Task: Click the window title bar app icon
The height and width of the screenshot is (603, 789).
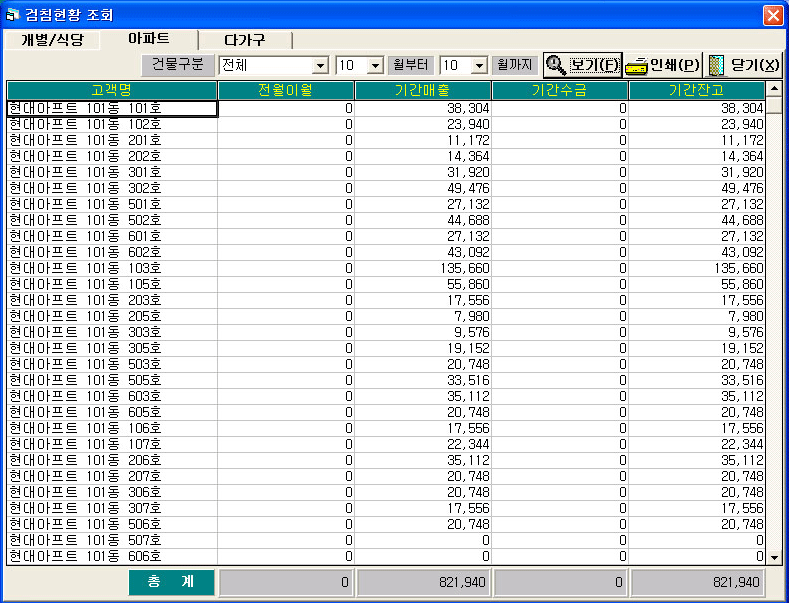Action: pyautogui.click(x=12, y=15)
